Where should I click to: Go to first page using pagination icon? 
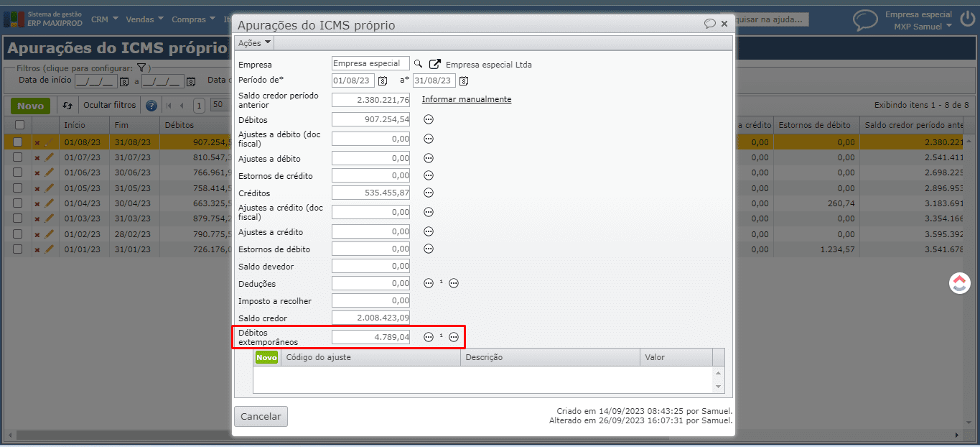coord(169,106)
